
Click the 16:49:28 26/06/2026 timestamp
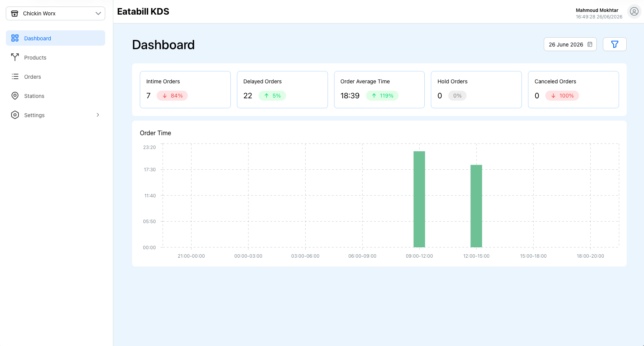click(599, 17)
